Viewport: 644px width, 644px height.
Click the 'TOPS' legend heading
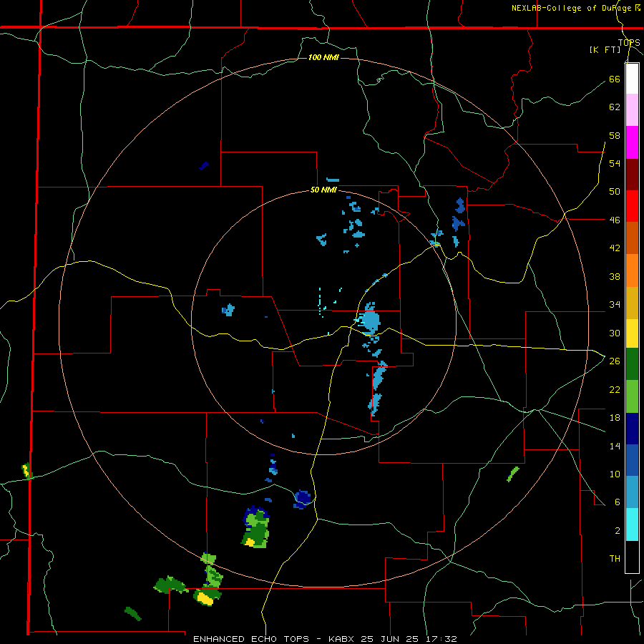tap(629, 42)
